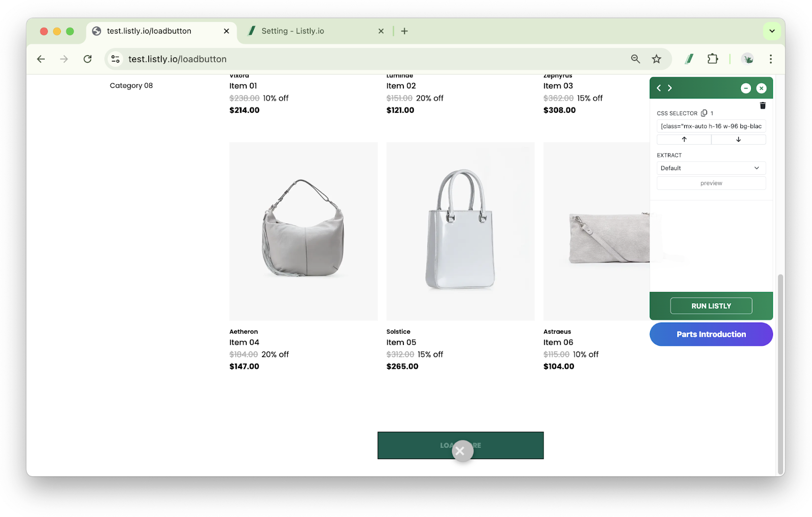Copy the CSS selector value
This screenshot has width=812, height=517.
[704, 113]
